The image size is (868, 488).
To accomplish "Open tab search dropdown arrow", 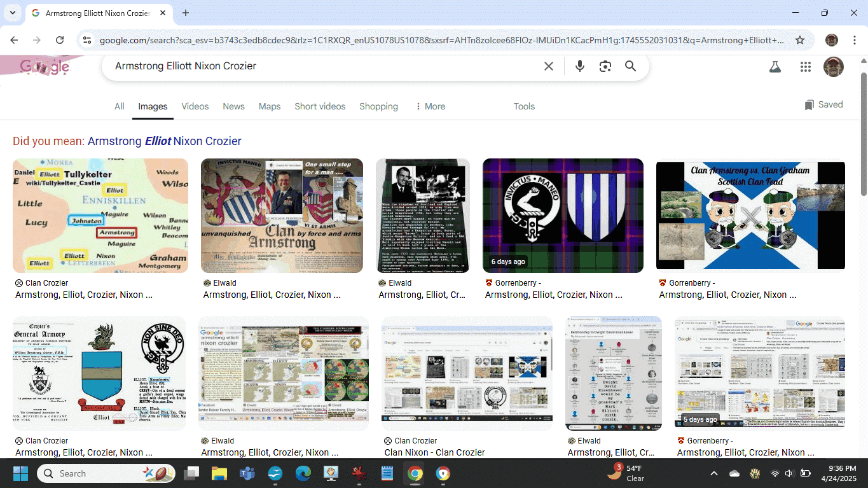I will 12,13.
